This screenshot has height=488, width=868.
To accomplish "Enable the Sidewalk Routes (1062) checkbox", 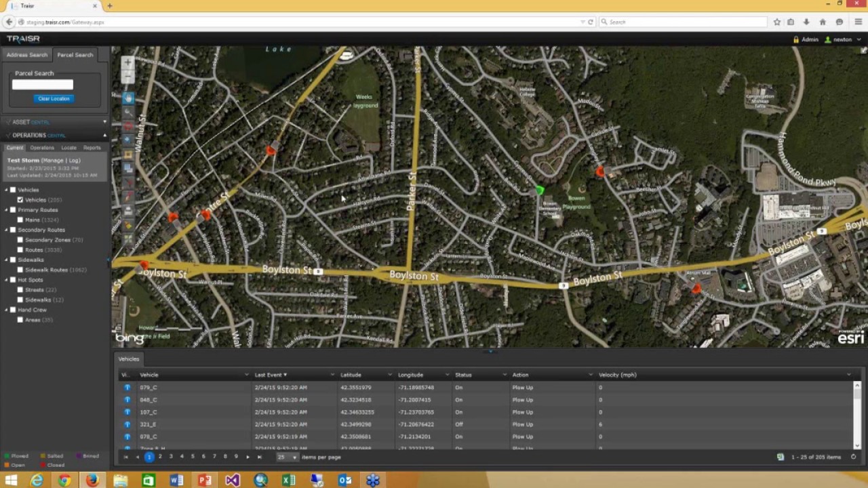I will point(20,270).
